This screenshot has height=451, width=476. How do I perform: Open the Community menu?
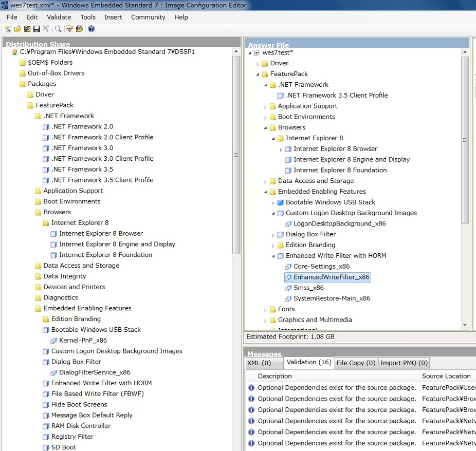[x=148, y=17]
